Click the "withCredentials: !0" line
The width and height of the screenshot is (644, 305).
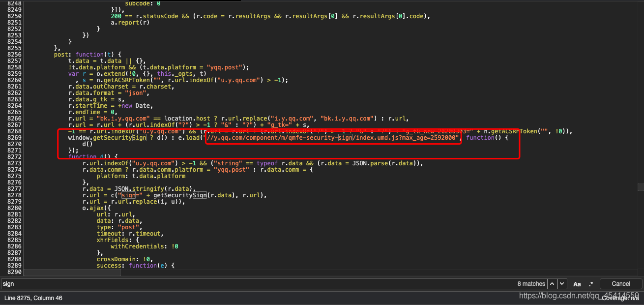click(x=145, y=246)
